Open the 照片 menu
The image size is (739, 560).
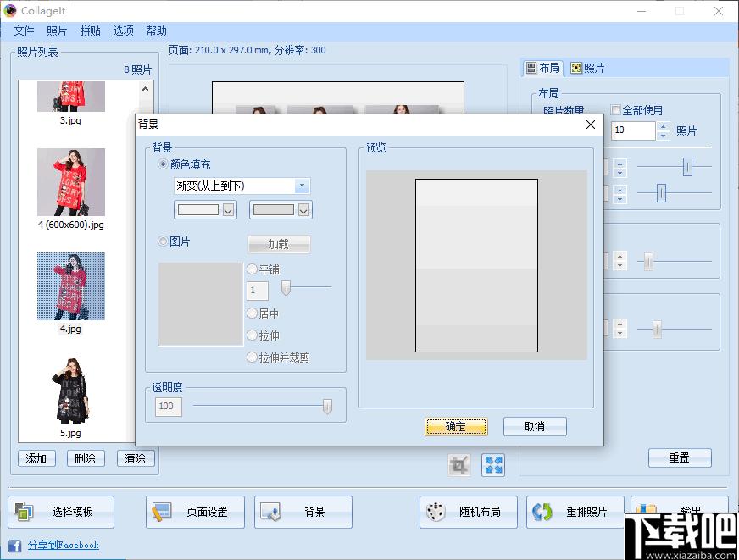(x=57, y=30)
